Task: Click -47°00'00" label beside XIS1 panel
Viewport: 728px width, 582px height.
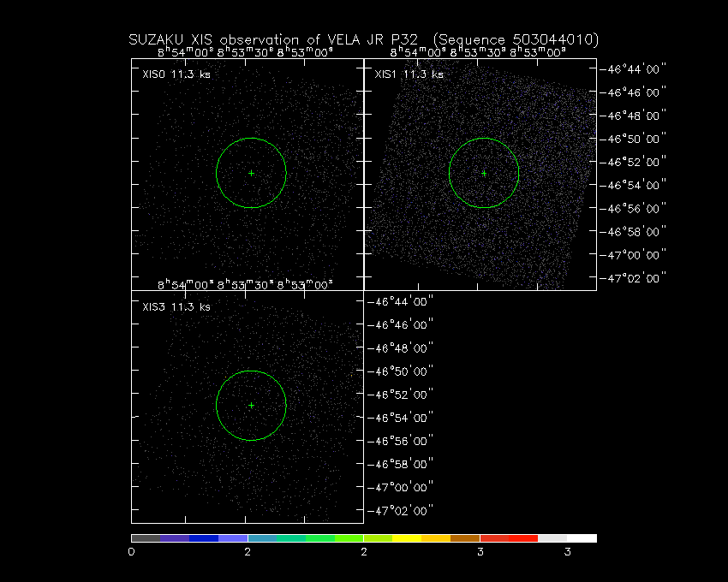Action: click(633, 255)
